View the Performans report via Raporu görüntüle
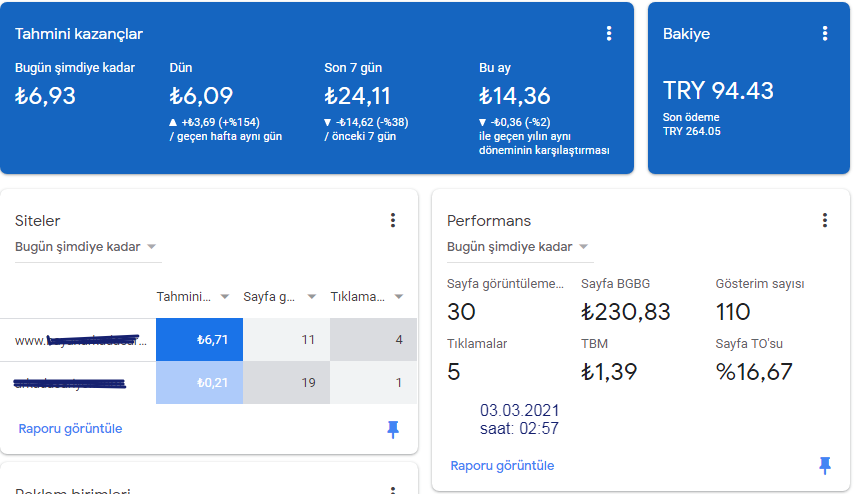Screen dimensions: 856x494 click(x=502, y=466)
